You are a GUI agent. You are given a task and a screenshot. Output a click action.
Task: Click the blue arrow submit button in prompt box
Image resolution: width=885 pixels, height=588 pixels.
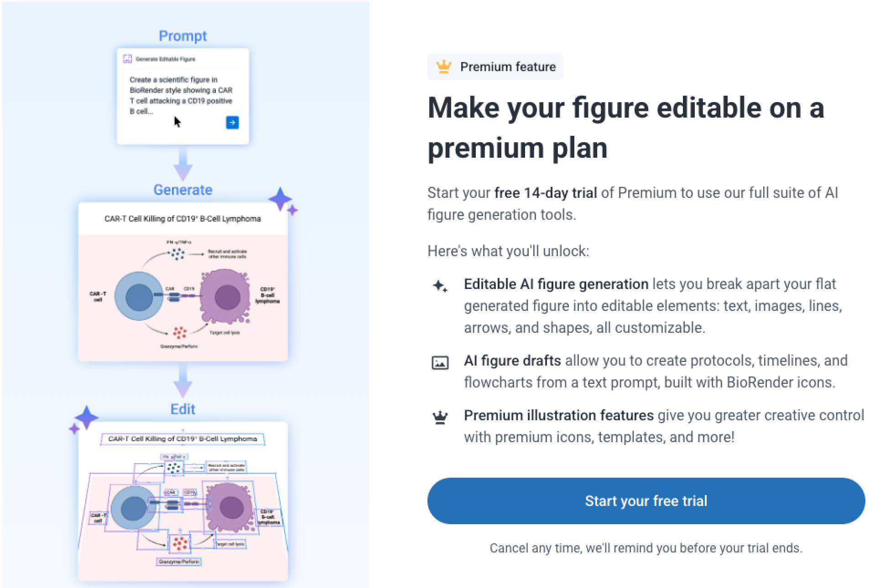pyautogui.click(x=232, y=122)
